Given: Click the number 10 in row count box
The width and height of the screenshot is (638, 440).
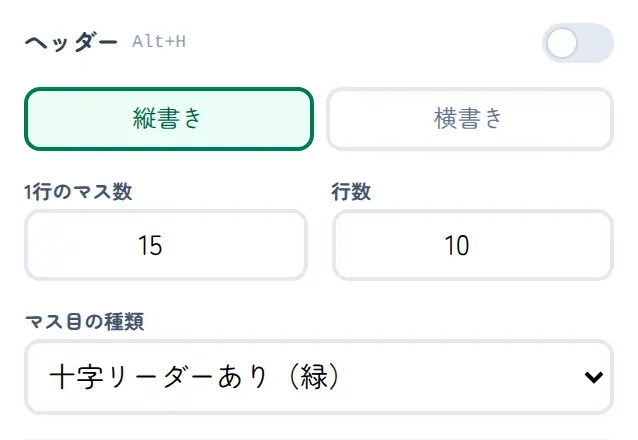Looking at the screenshot, I should coord(457,245).
